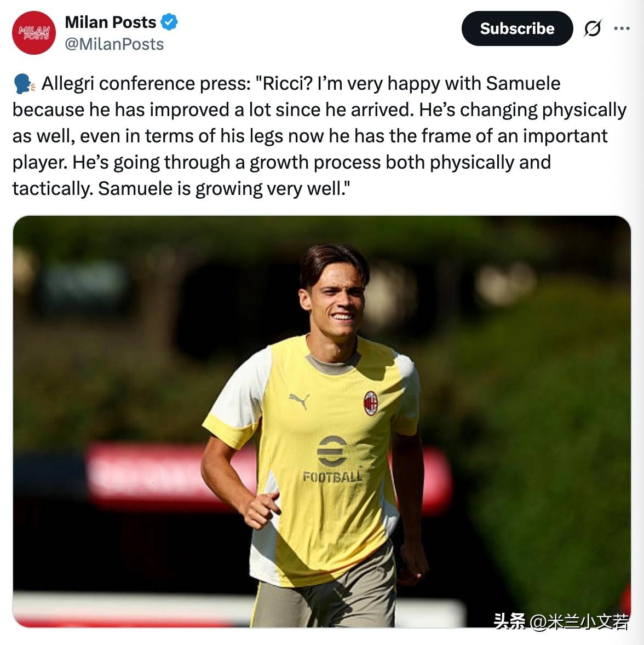Click the AC Milan crest on the shirt
The height and width of the screenshot is (645, 644).
370,402
